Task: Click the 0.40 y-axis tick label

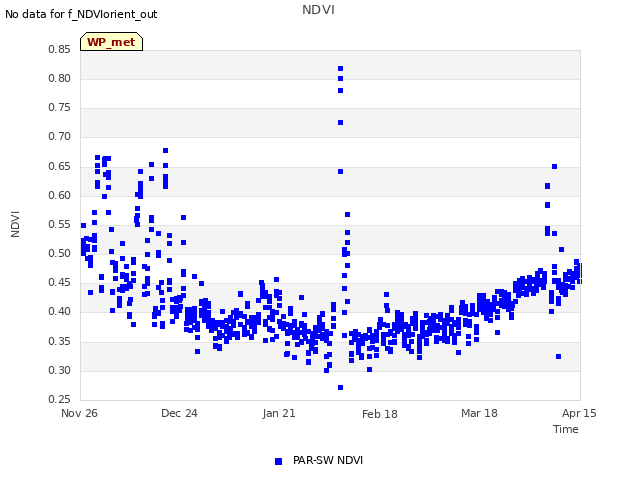Action: pyautogui.click(x=60, y=311)
